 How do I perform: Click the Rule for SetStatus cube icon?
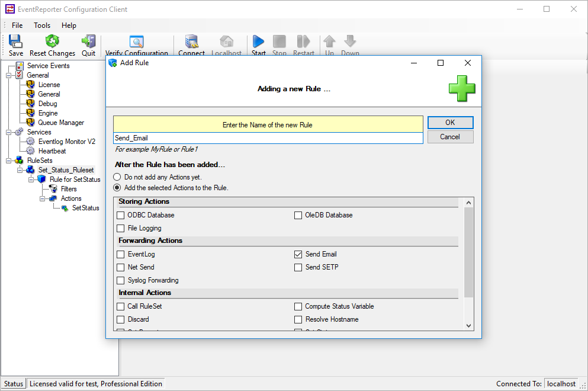pos(41,180)
